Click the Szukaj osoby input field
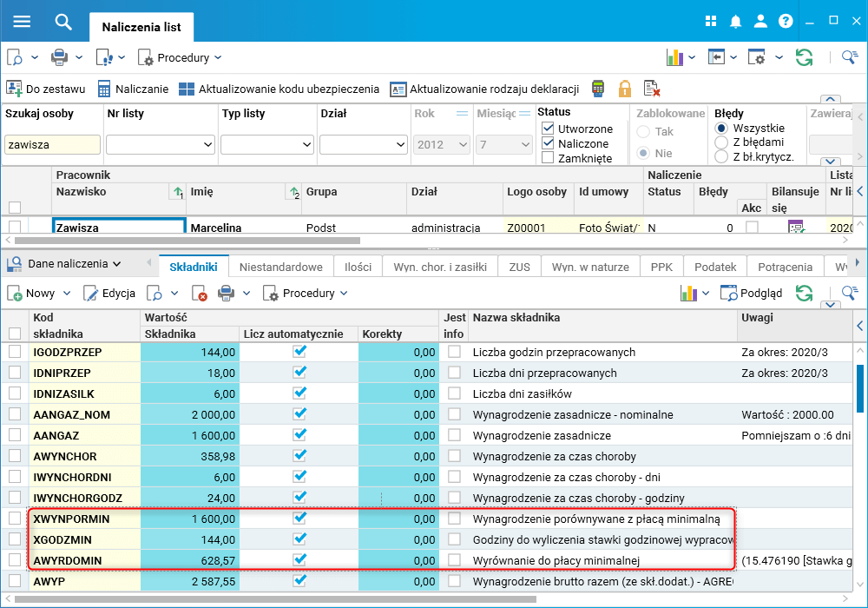Viewport: 868px width, 608px height. [52, 145]
